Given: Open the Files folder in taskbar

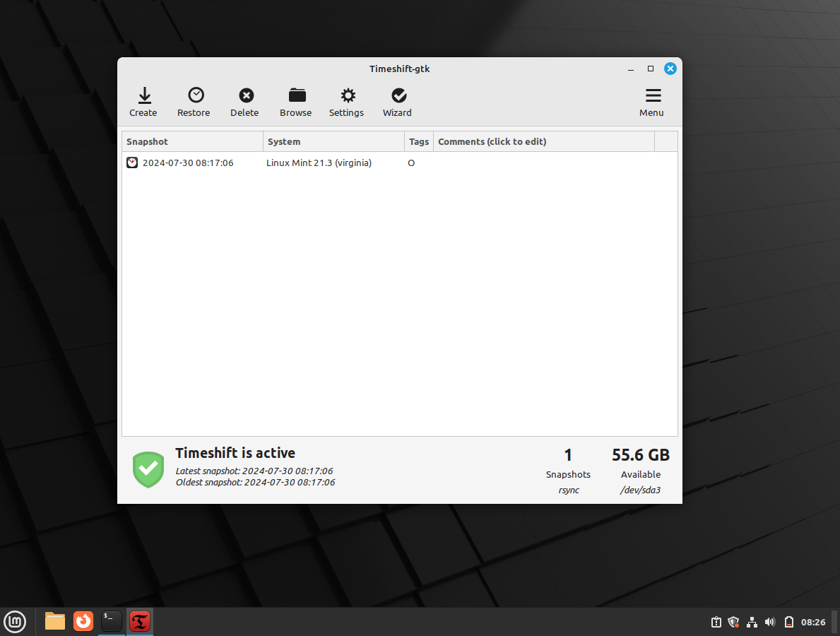Looking at the screenshot, I should [x=54, y=622].
